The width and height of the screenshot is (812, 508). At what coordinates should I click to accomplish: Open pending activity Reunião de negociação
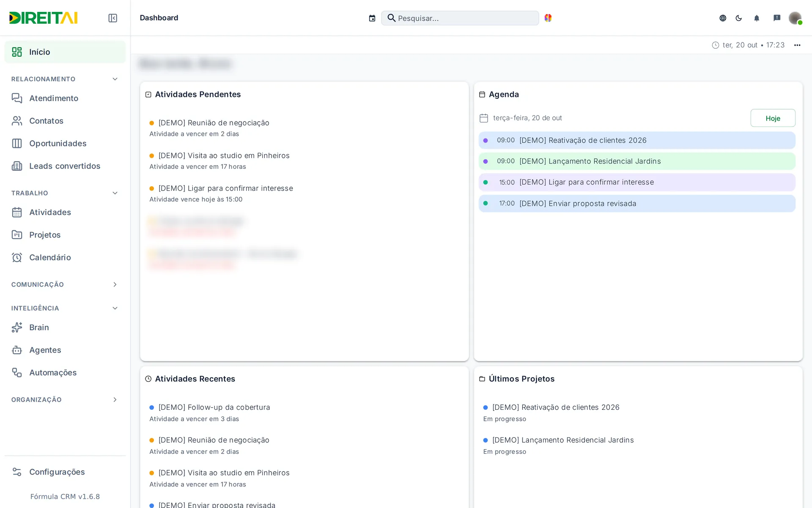click(x=214, y=123)
